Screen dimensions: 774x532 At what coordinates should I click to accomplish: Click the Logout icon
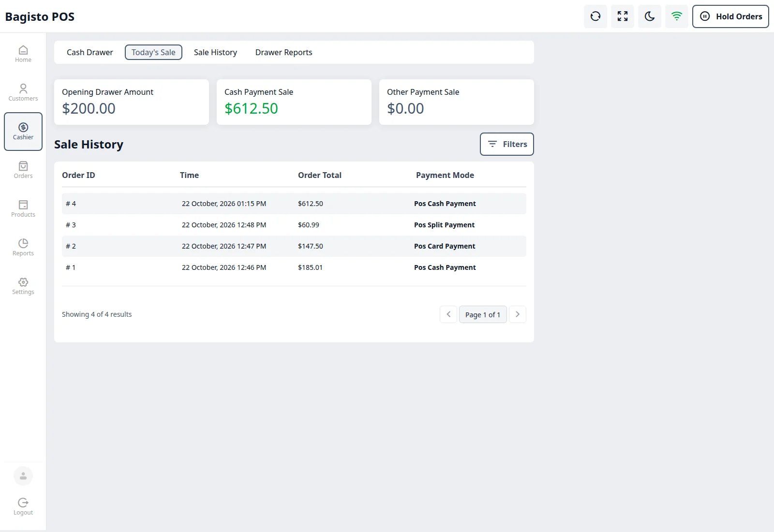[x=23, y=507]
